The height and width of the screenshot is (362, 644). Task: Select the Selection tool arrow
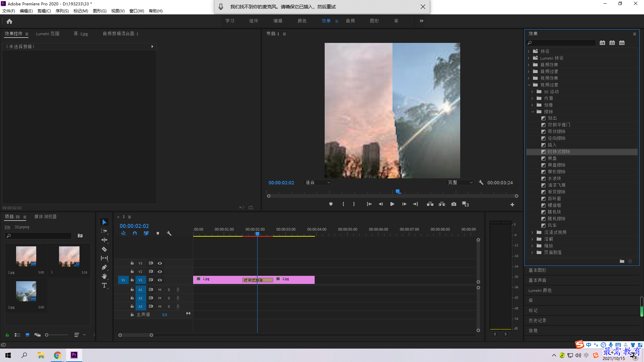pyautogui.click(x=104, y=222)
